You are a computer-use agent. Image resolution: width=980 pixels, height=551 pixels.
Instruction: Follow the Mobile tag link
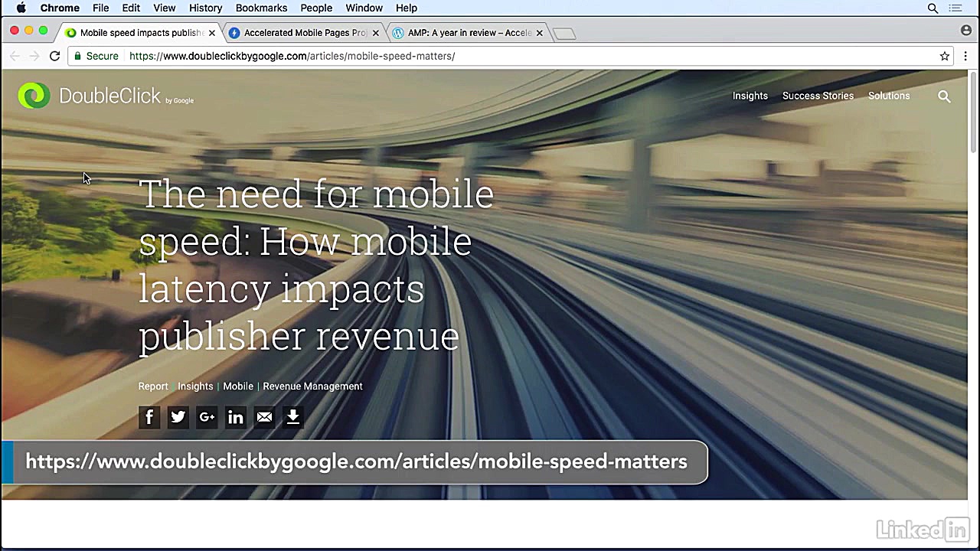point(238,386)
